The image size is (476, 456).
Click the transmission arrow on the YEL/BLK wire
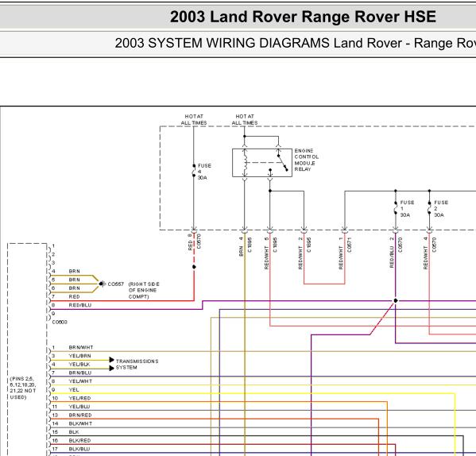coord(112,368)
